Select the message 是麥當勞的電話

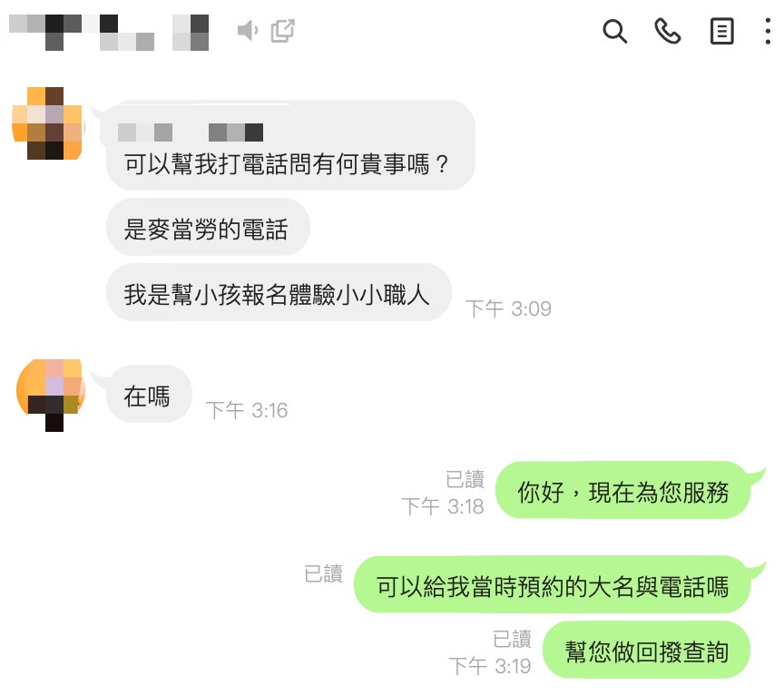208,228
